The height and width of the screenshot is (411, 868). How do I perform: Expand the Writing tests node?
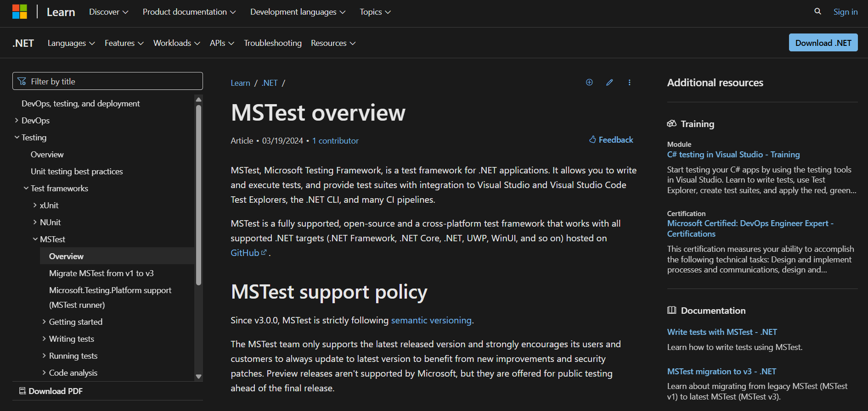[x=45, y=339]
